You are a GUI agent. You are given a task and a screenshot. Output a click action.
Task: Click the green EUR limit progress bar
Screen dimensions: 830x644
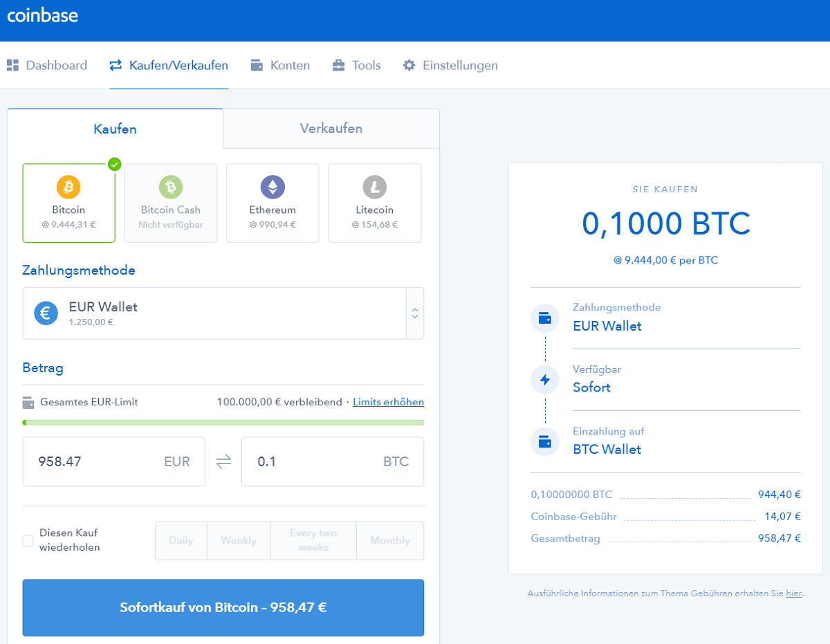pos(223,423)
